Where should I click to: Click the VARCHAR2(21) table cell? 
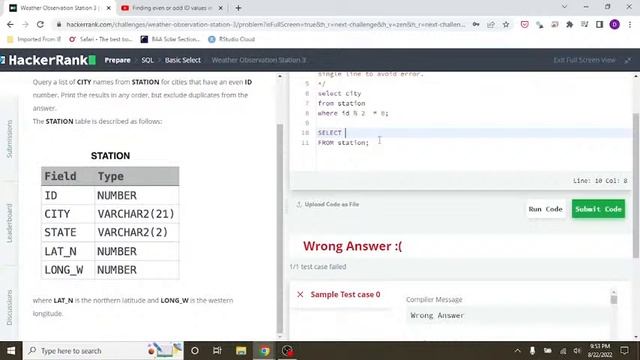click(136, 214)
